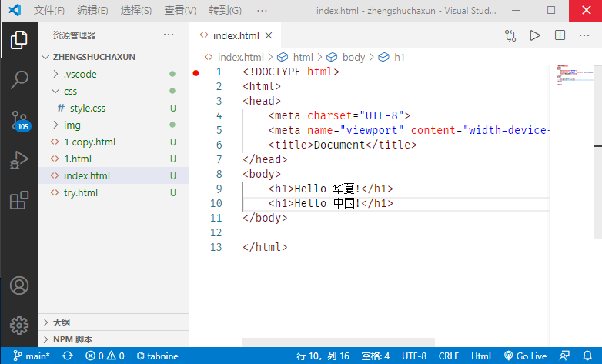The width and height of the screenshot is (602, 364).
Task: Click the editor horizontal scrollbar
Action: (x=339, y=342)
